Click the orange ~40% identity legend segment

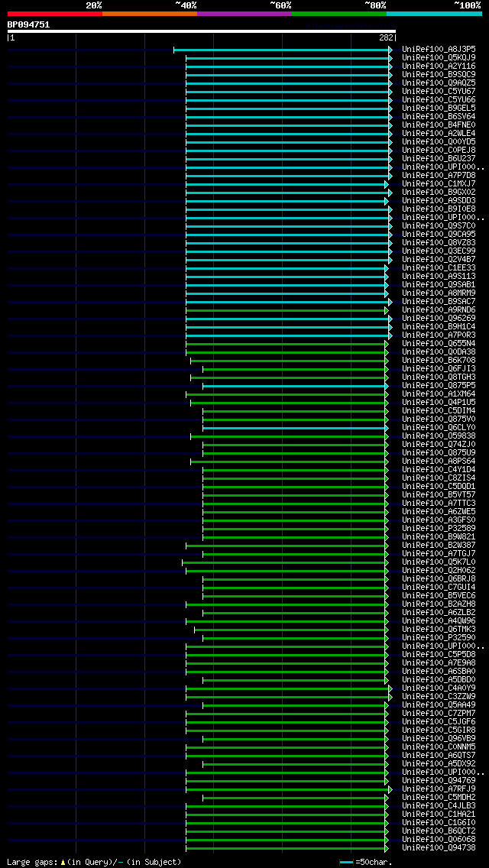tap(150, 13)
